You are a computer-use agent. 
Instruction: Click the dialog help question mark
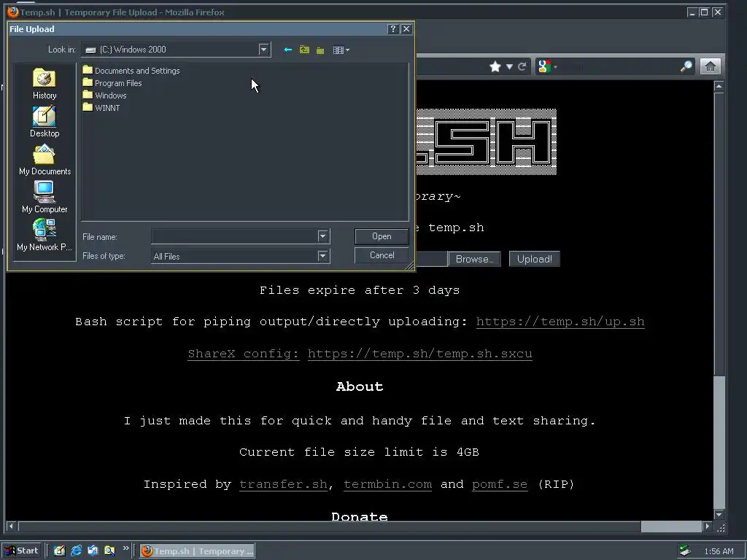(x=392, y=29)
